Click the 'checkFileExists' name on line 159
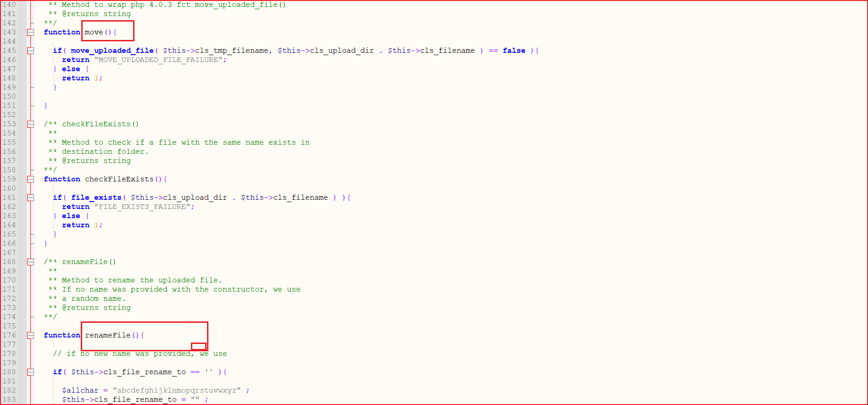The width and height of the screenshot is (868, 405). point(119,179)
